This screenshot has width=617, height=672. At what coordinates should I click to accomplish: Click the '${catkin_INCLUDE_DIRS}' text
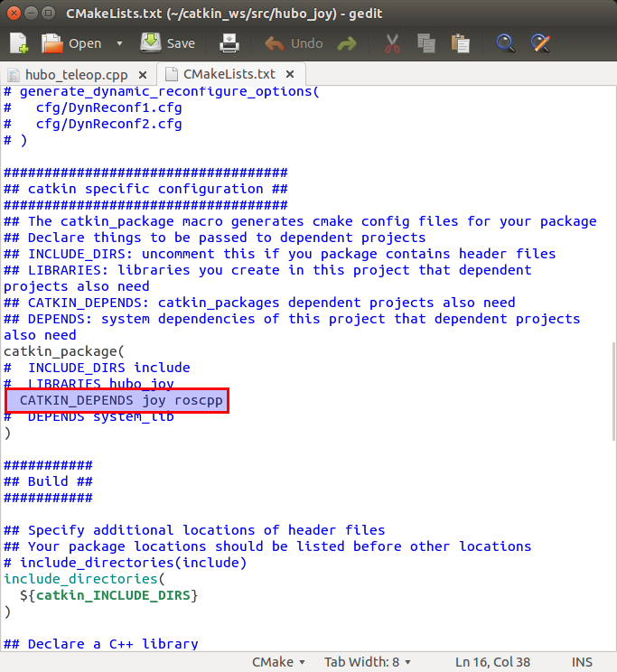point(108,595)
